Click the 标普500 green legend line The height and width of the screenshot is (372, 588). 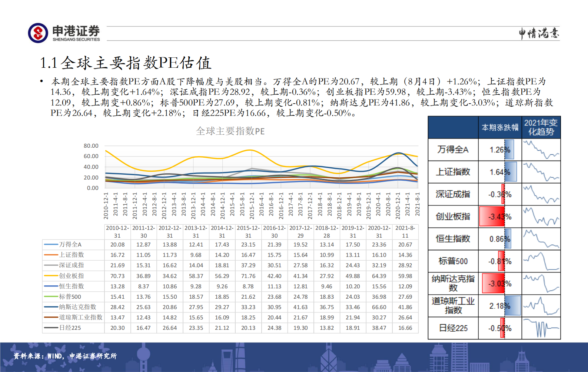[51, 296]
